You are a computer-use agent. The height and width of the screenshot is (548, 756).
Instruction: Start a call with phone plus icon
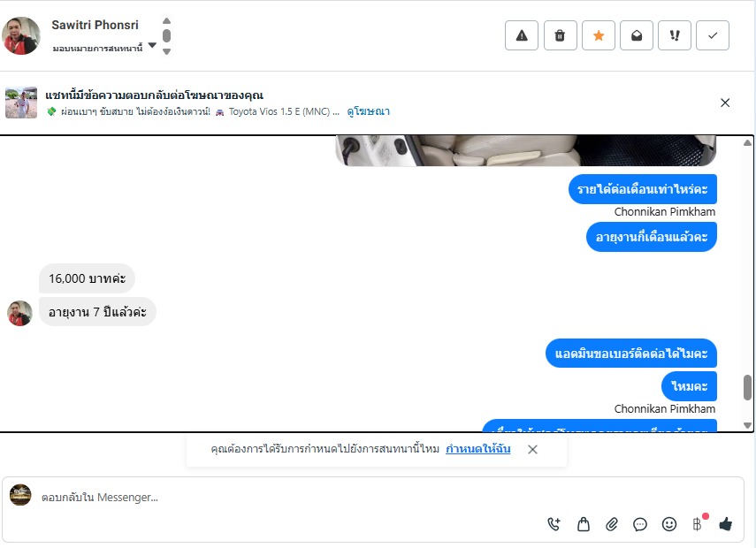tap(554, 524)
